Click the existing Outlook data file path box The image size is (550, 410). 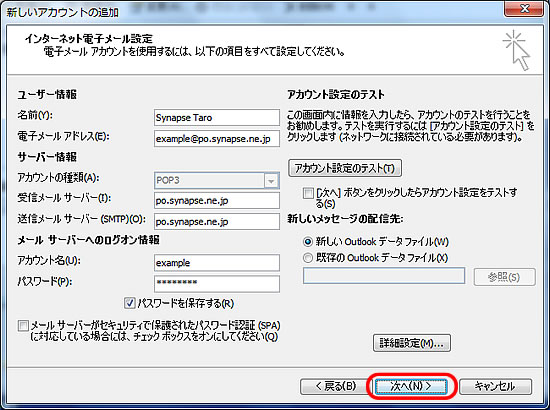coord(384,276)
